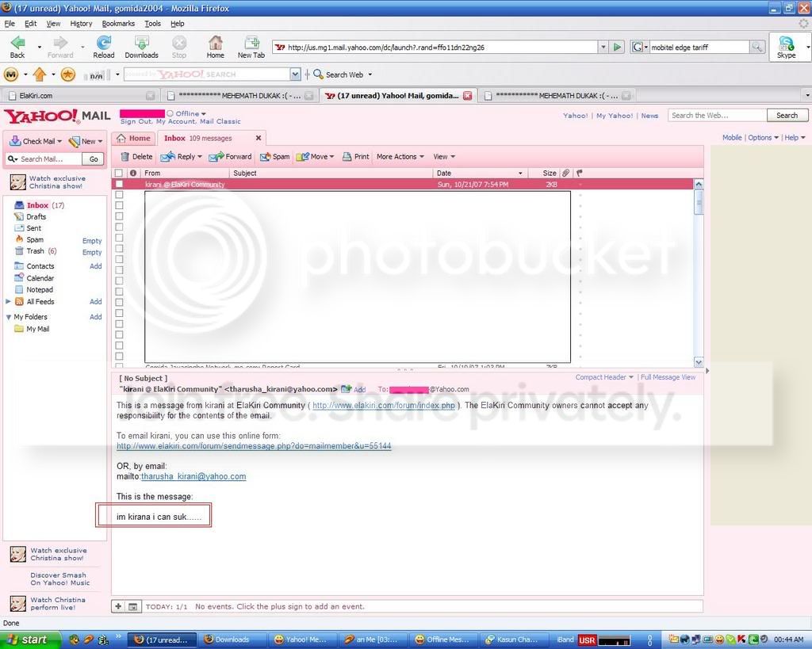Mark message as Spam icon
812x649 pixels.
tap(265, 157)
